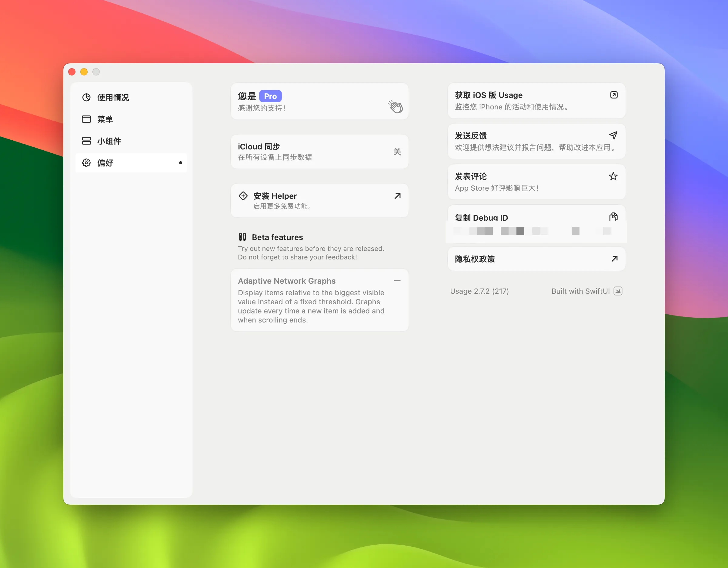
Task: Click the clapping hands icon in the Pro card
Action: [x=395, y=106]
